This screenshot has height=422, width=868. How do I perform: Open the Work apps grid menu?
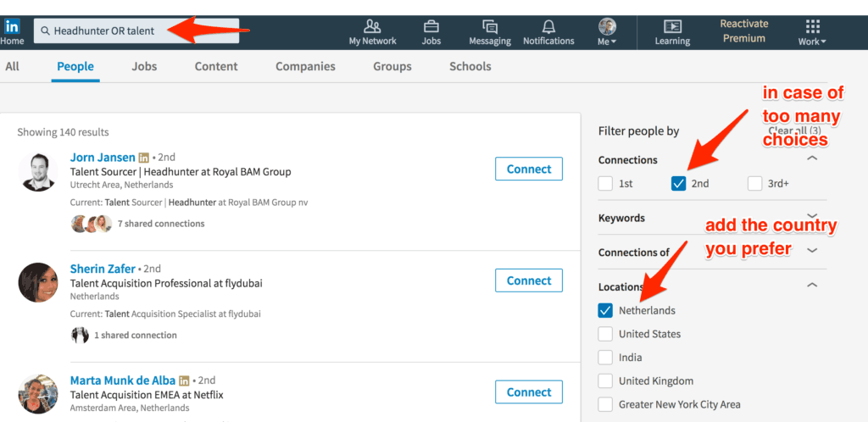(x=812, y=26)
